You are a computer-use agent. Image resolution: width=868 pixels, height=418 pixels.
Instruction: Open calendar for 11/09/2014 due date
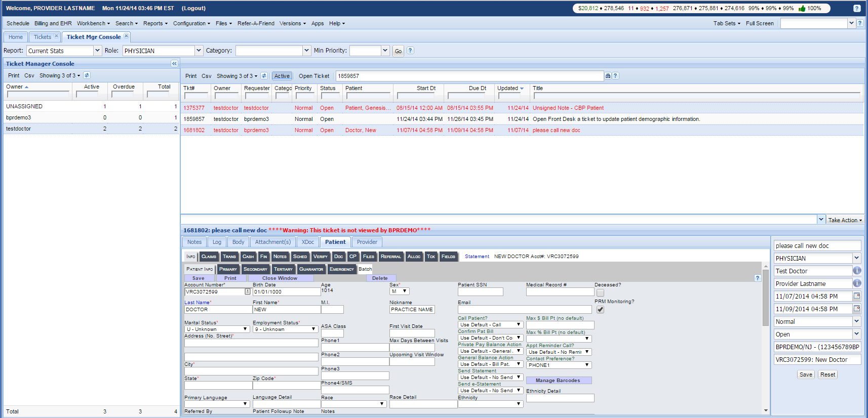pyautogui.click(x=857, y=309)
